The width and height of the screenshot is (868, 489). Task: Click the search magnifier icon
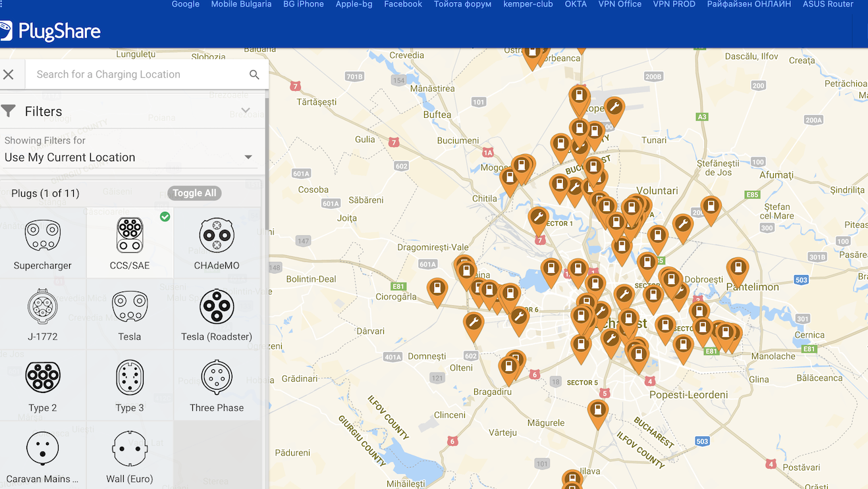tap(254, 75)
